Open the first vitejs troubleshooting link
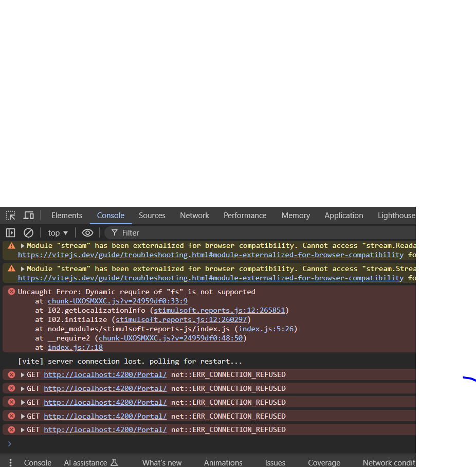 point(211,255)
